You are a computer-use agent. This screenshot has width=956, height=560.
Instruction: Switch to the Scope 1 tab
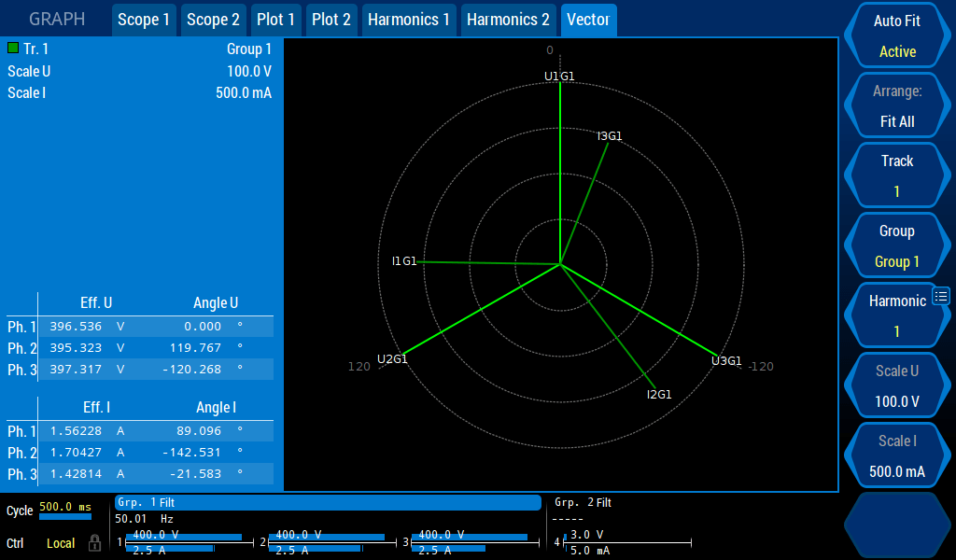click(x=144, y=20)
